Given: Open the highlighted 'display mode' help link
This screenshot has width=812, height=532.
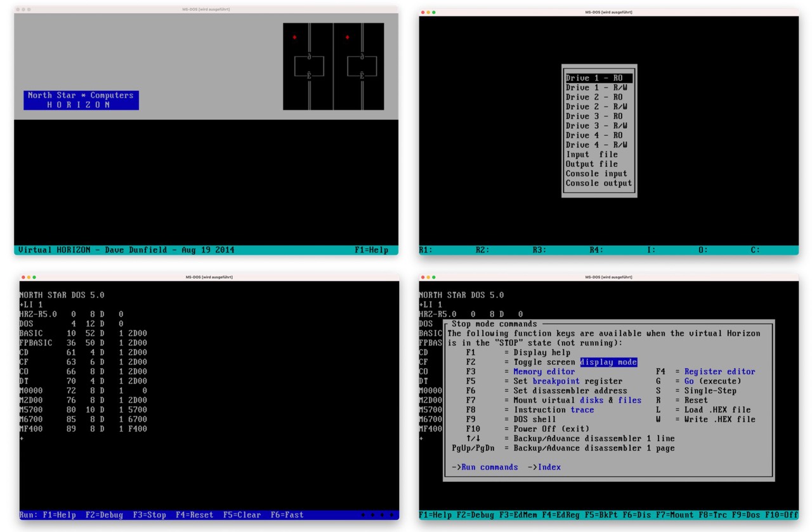Looking at the screenshot, I should [x=608, y=362].
